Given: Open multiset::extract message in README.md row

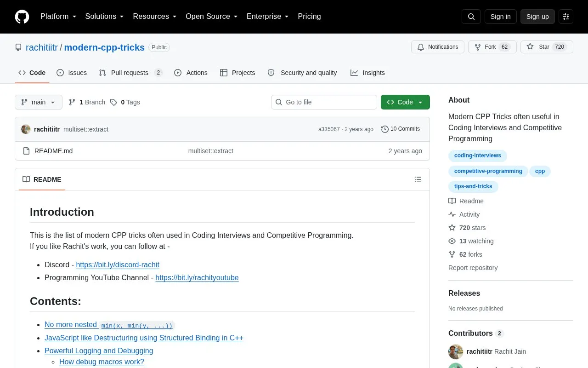Looking at the screenshot, I should pyautogui.click(x=211, y=151).
